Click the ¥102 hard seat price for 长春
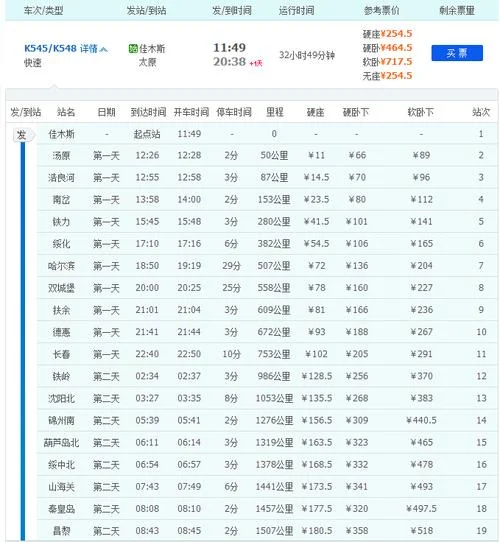 tap(316, 355)
